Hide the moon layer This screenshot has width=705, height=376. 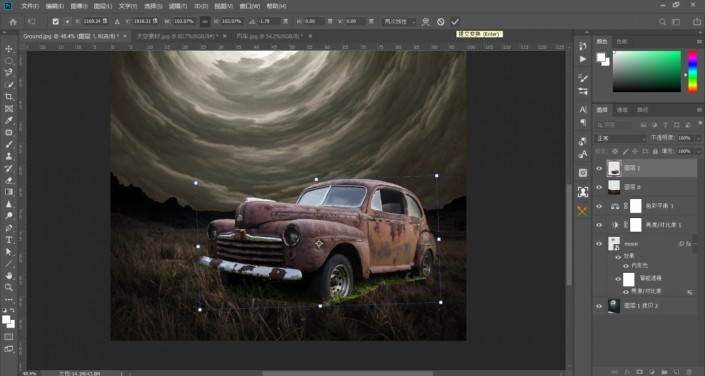tap(599, 244)
